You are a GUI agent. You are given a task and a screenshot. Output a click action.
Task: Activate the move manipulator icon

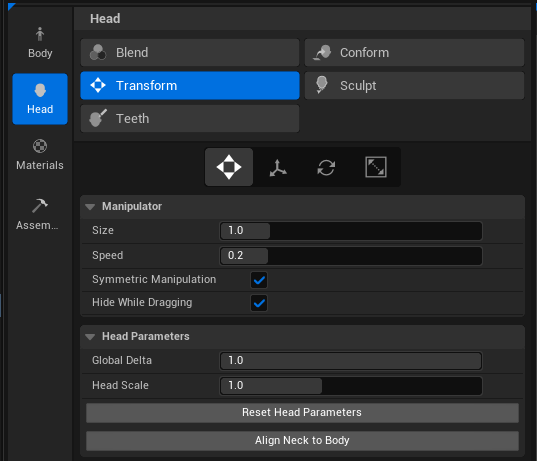(229, 167)
